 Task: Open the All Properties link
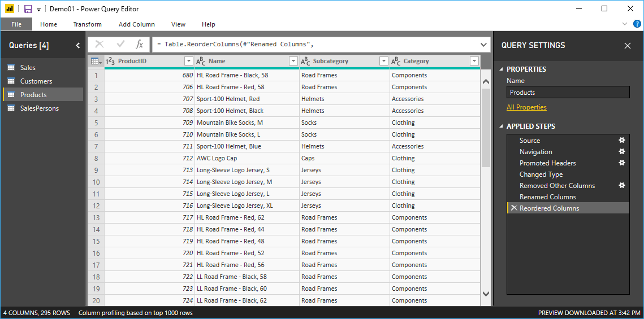526,107
